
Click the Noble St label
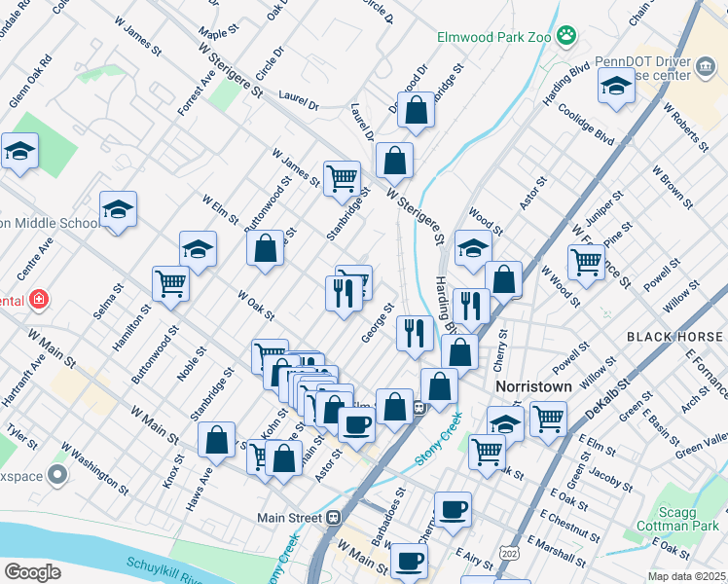click(192, 364)
